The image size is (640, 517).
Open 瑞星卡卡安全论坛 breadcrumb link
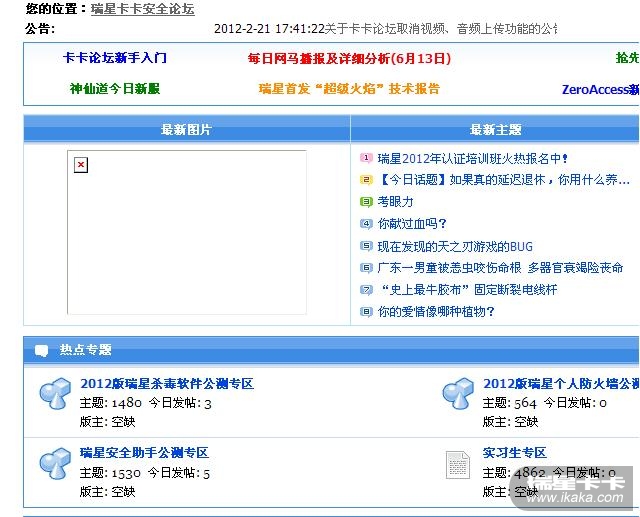(x=143, y=9)
